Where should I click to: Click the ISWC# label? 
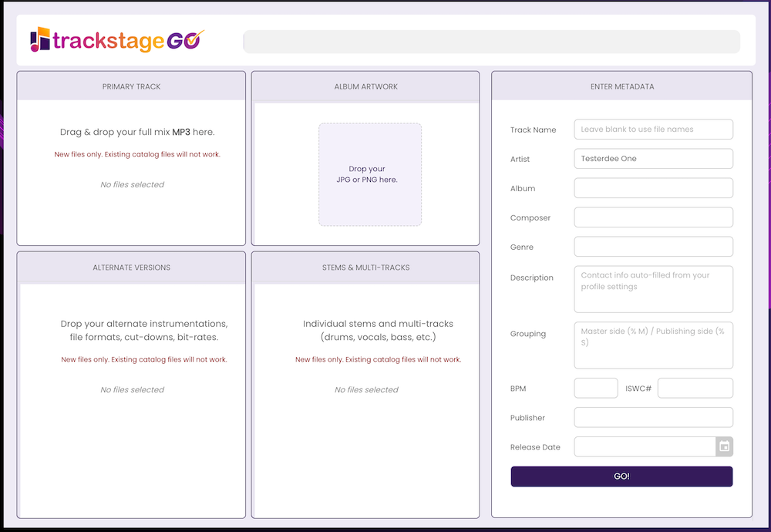point(638,389)
